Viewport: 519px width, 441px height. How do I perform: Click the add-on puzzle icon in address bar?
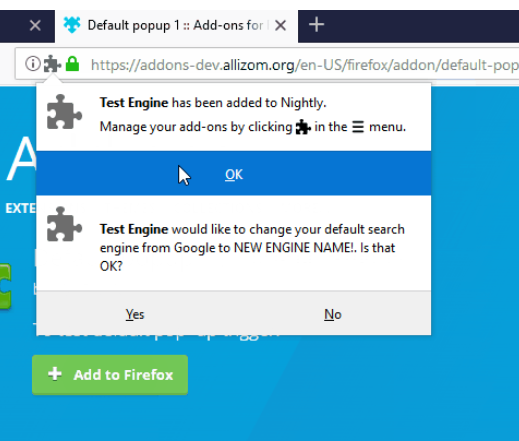point(52,63)
